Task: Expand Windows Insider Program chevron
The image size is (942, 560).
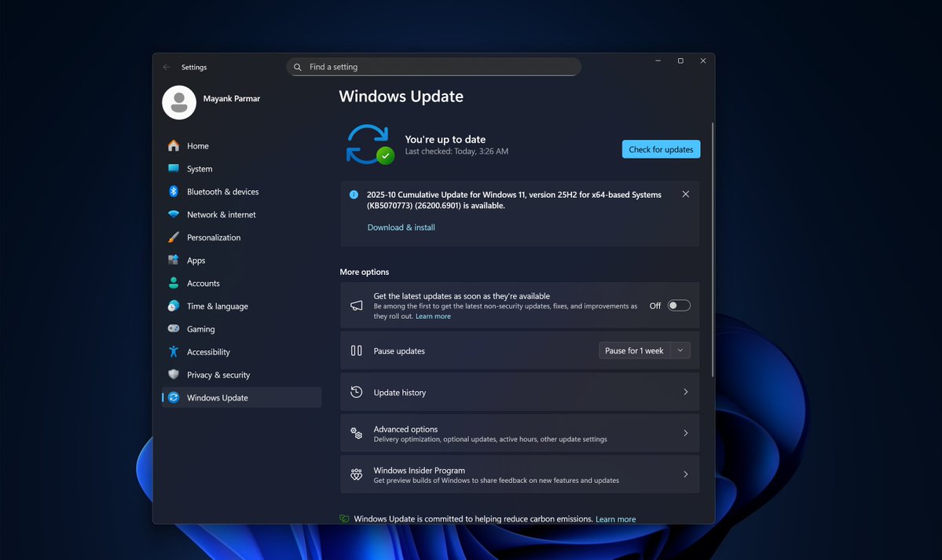Action: pyautogui.click(x=685, y=474)
